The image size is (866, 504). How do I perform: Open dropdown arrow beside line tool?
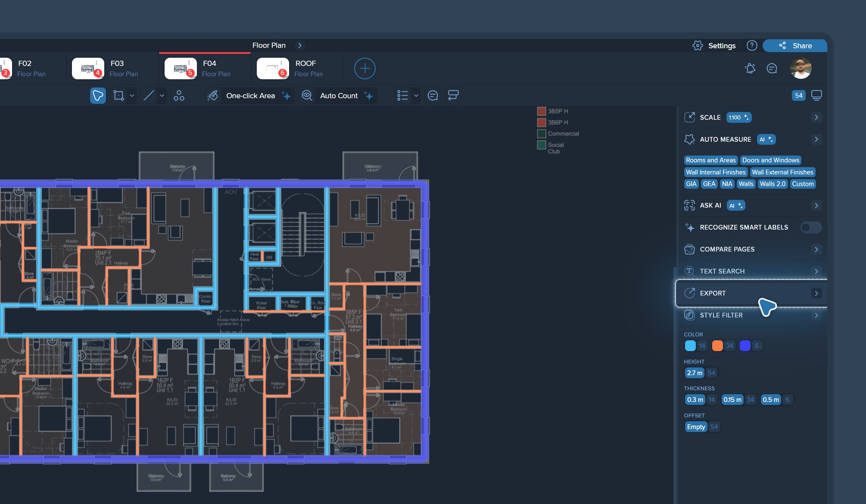click(162, 96)
